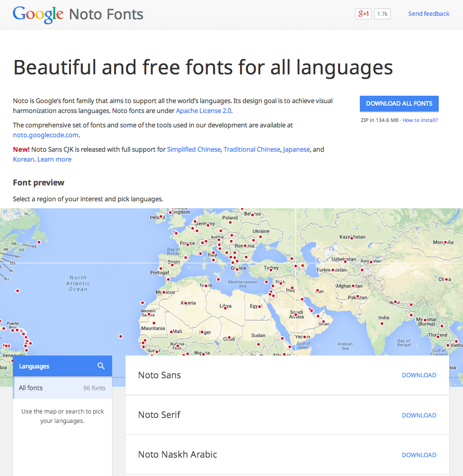Follow the Simplified Chinese link
The width and height of the screenshot is (463, 476).
click(194, 149)
